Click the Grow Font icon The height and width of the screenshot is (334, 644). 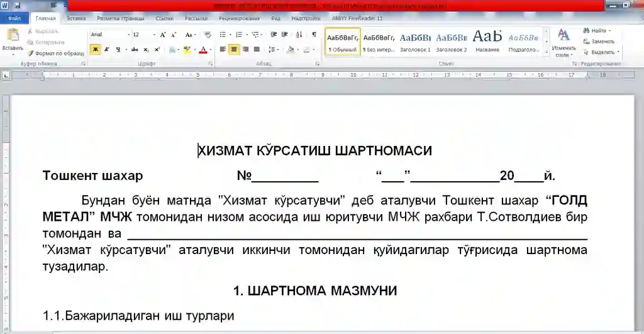(163, 35)
